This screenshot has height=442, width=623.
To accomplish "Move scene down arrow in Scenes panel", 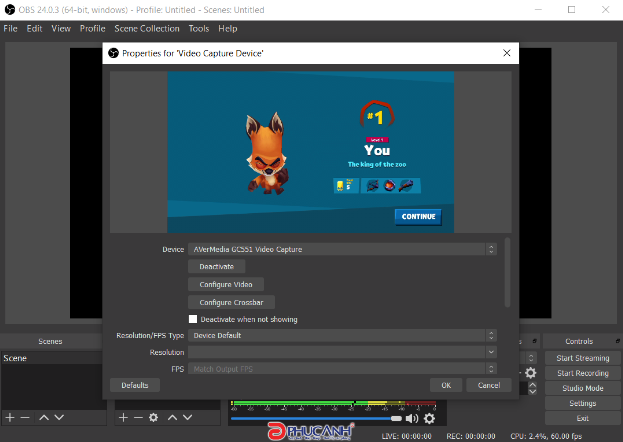I will [59, 417].
